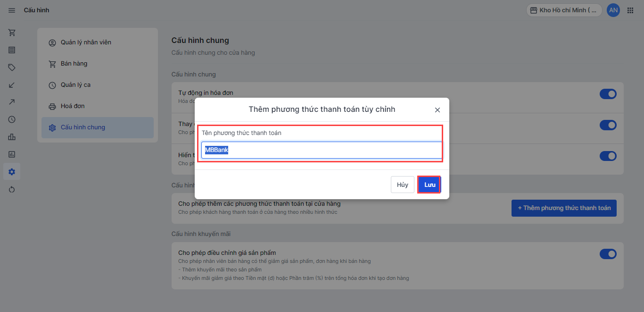The height and width of the screenshot is (312, 644).
Task: Select the 'Hoá đơn' menu item
Action: point(73,106)
